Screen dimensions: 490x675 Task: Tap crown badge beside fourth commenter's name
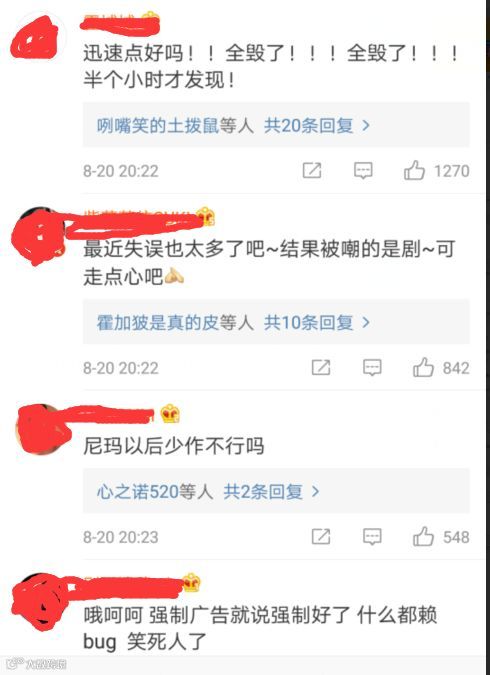click(x=191, y=582)
